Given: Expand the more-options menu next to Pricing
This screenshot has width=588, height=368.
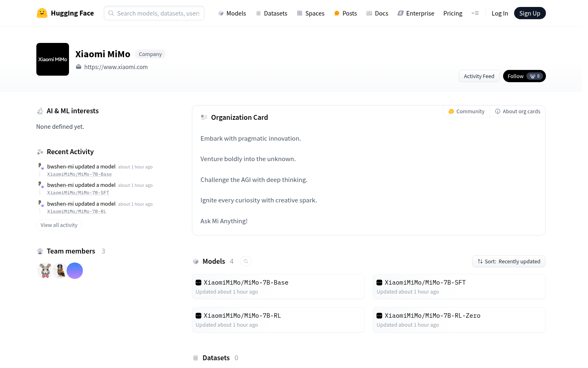Looking at the screenshot, I should 475,13.
